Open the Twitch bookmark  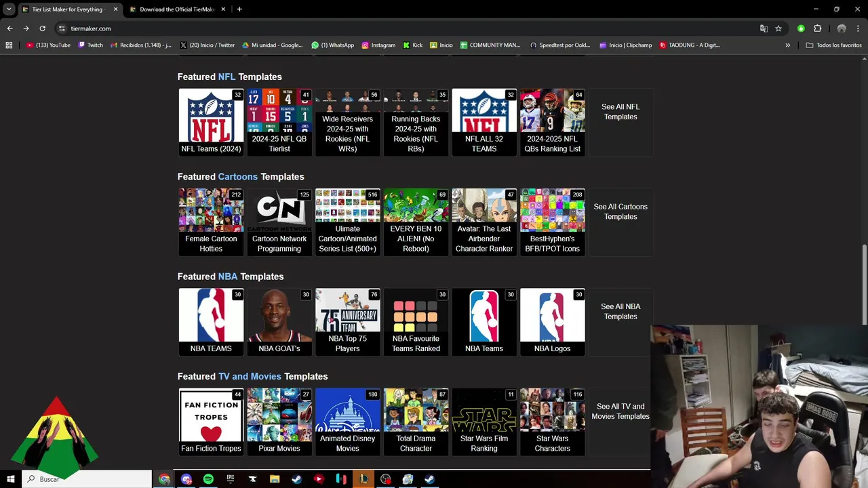(x=90, y=45)
